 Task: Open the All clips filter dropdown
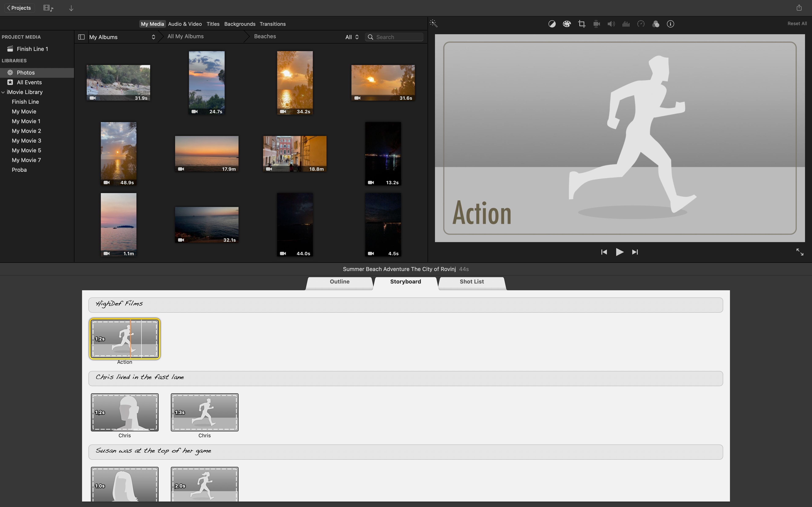[352, 37]
